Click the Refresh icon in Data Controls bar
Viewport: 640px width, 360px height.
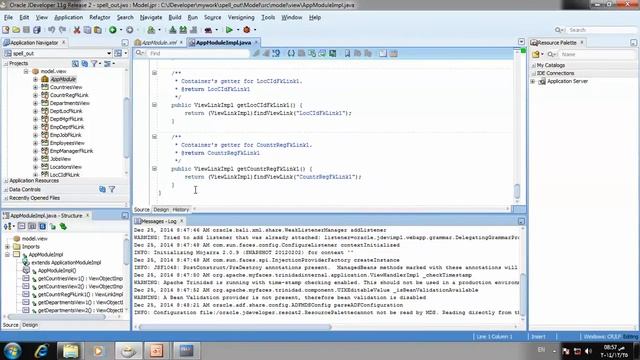[x=102, y=189]
